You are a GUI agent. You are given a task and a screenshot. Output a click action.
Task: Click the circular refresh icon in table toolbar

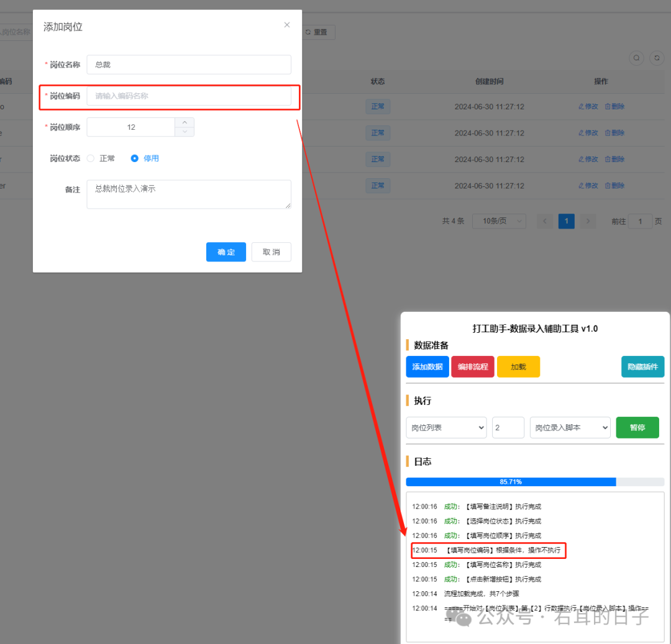coord(657,58)
